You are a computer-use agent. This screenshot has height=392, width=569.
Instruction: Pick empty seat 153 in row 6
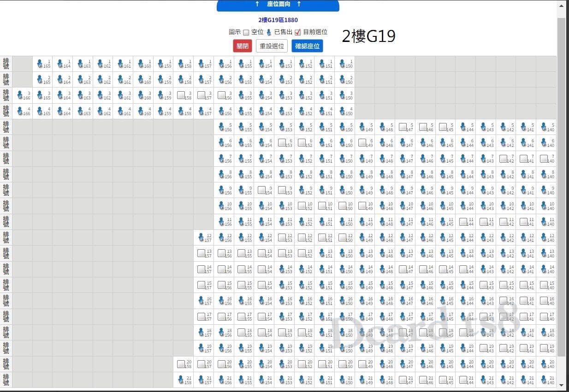pos(282,142)
